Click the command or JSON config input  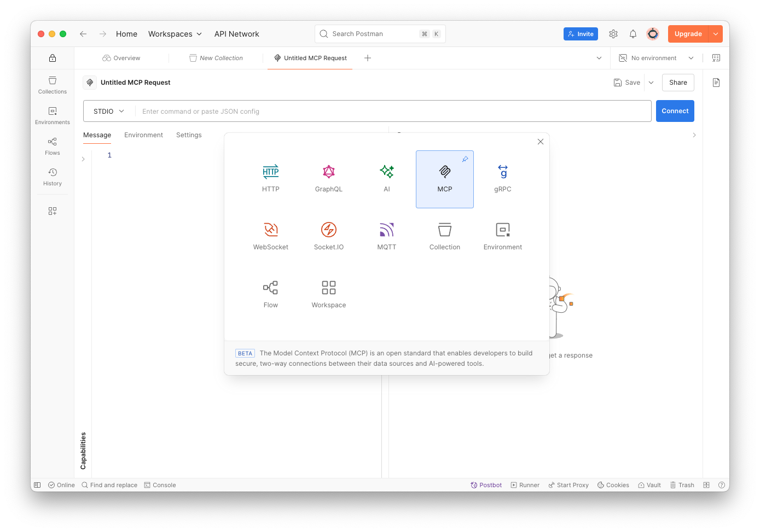(x=393, y=111)
